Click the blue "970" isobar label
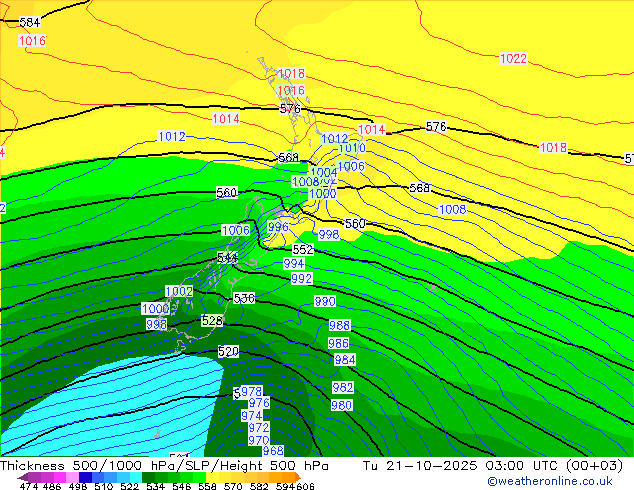 258,440
